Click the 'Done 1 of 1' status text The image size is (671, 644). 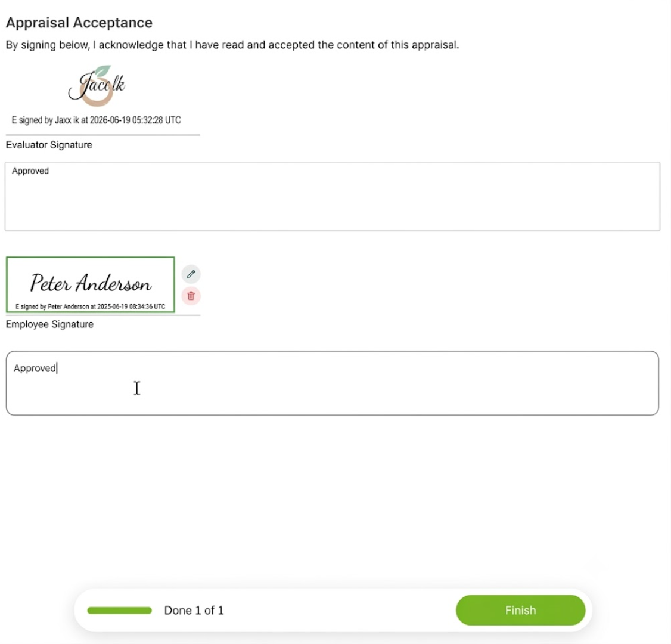194,611
